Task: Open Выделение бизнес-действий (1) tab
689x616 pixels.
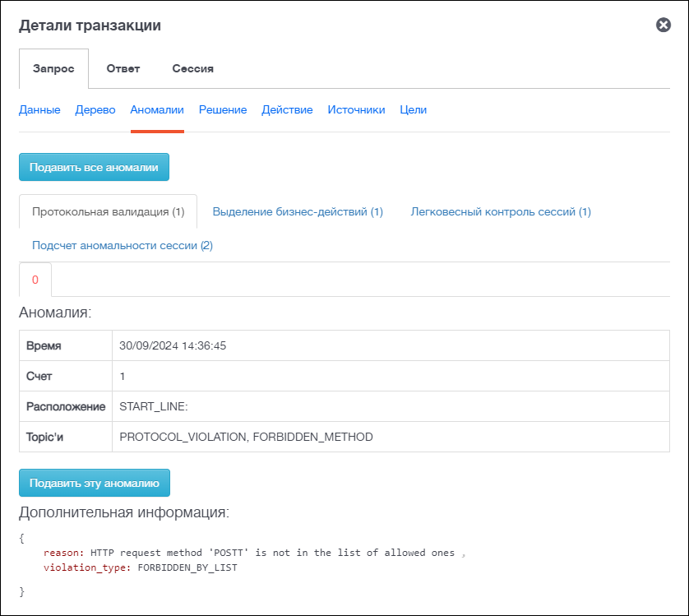Action: (x=298, y=212)
